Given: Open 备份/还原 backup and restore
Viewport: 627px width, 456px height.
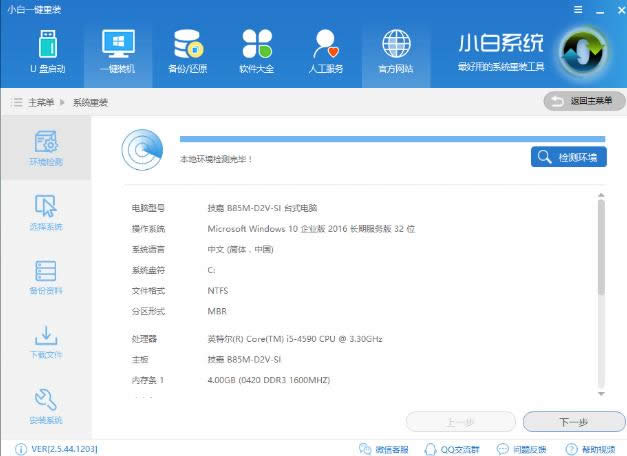Looking at the screenshot, I should [187, 51].
